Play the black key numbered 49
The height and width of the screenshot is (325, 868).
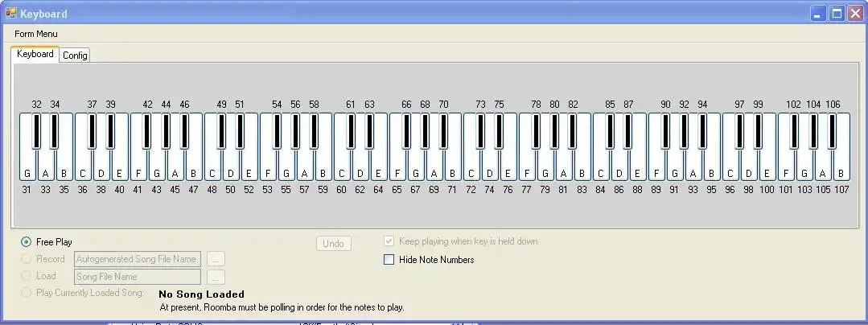coord(221,130)
